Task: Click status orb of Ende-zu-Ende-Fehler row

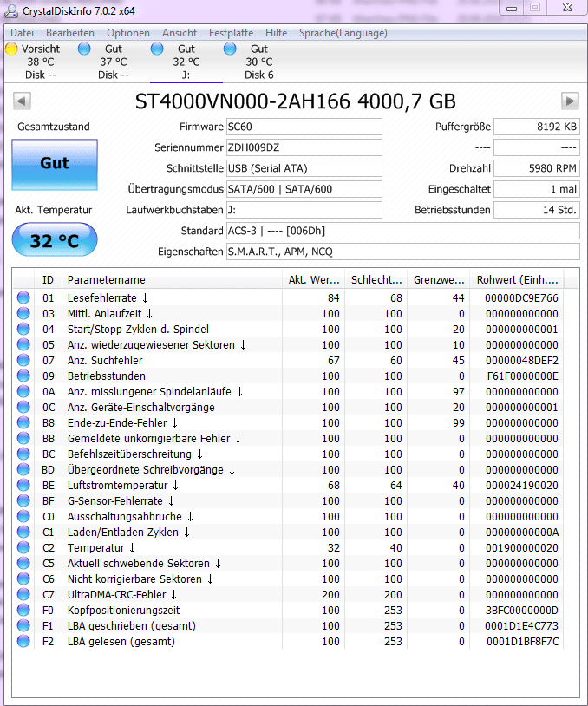Action: [x=23, y=422]
